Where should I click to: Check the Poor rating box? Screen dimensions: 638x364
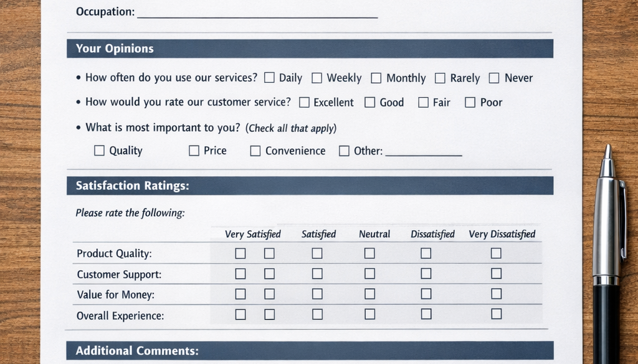(x=470, y=102)
